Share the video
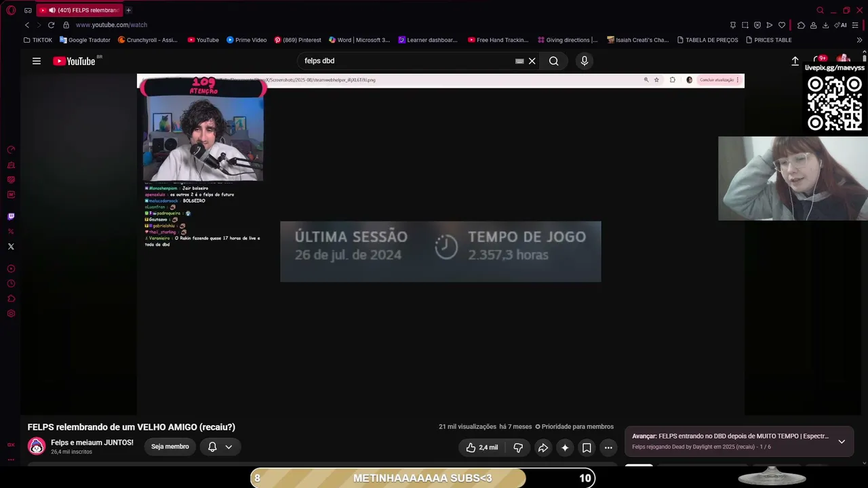 click(543, 447)
